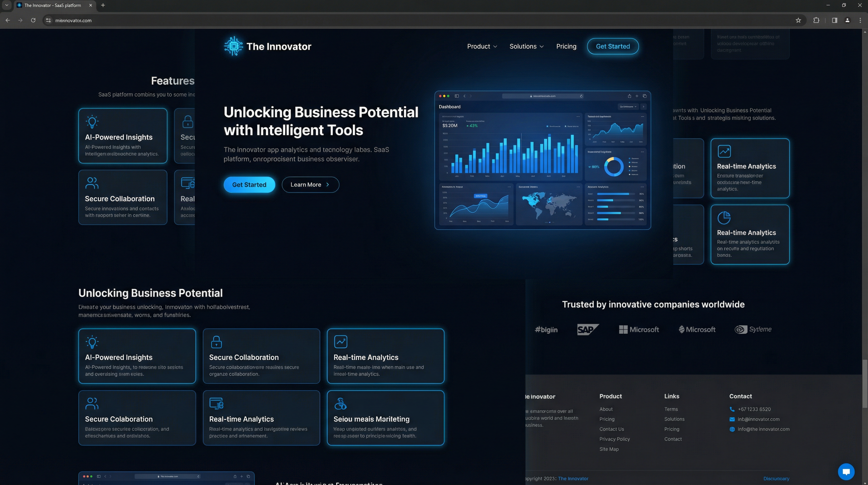Reload the page
Screen dimensions: 868x485
pos(33,20)
